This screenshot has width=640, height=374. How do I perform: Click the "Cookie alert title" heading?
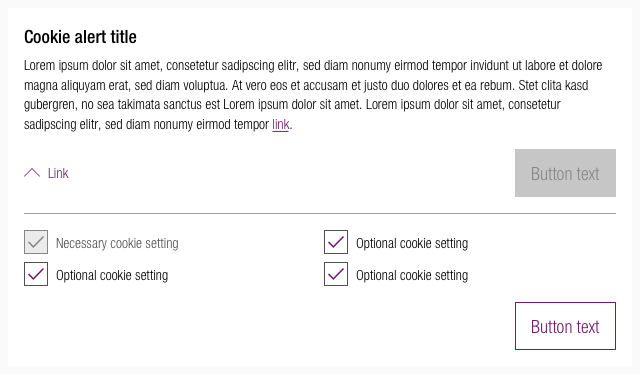(80, 37)
